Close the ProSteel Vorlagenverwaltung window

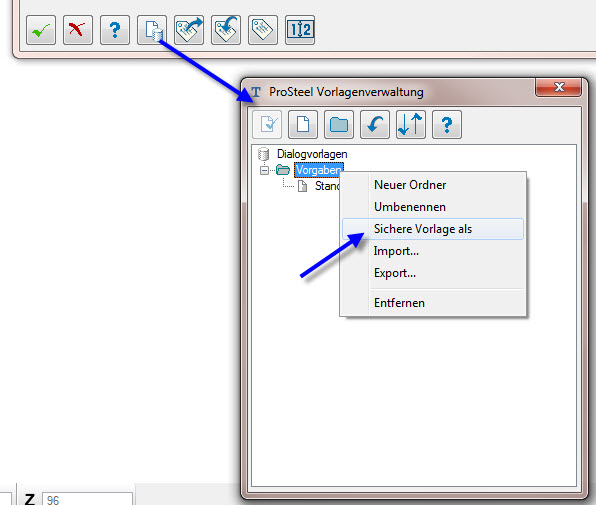558,87
